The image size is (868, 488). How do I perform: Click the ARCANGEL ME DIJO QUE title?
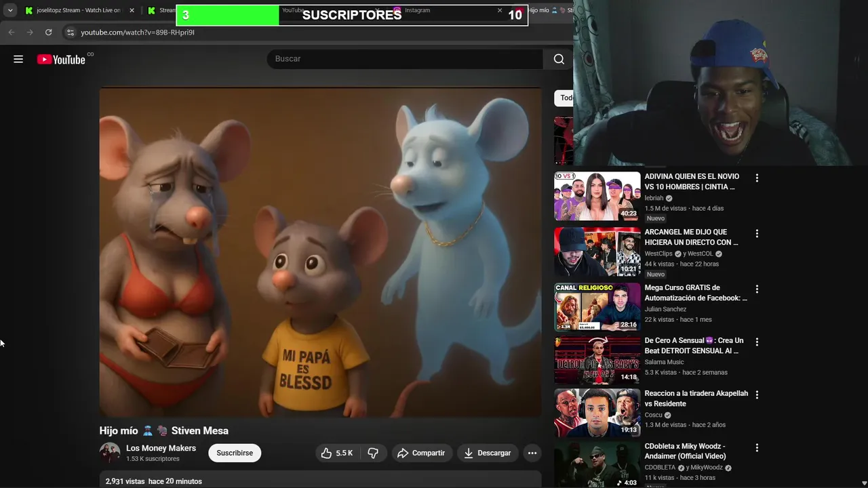pos(691,237)
